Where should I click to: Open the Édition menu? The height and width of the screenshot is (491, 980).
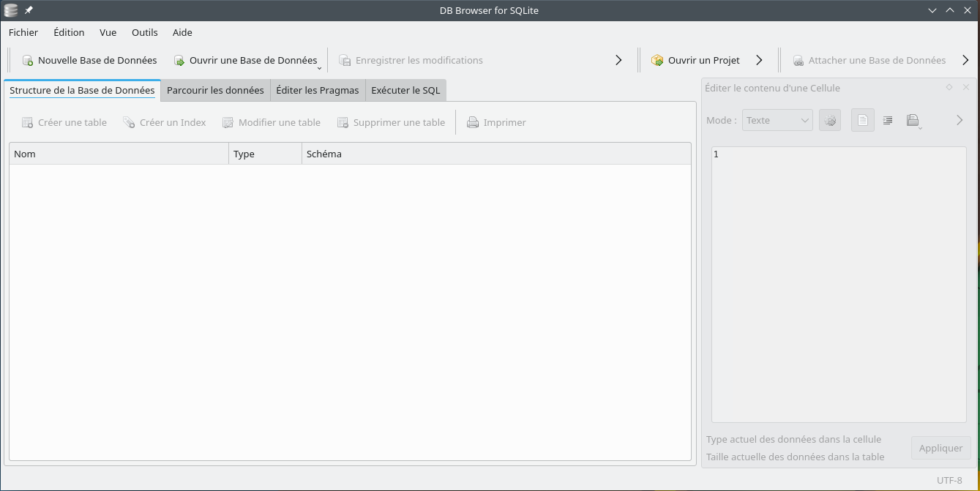tap(69, 32)
